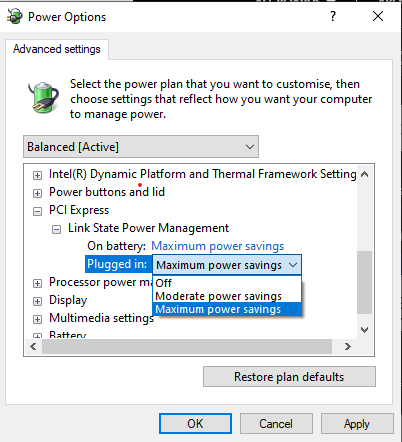The image size is (402, 442).
Task: Click Restore plan defaults button
Action: pyautogui.click(x=289, y=377)
